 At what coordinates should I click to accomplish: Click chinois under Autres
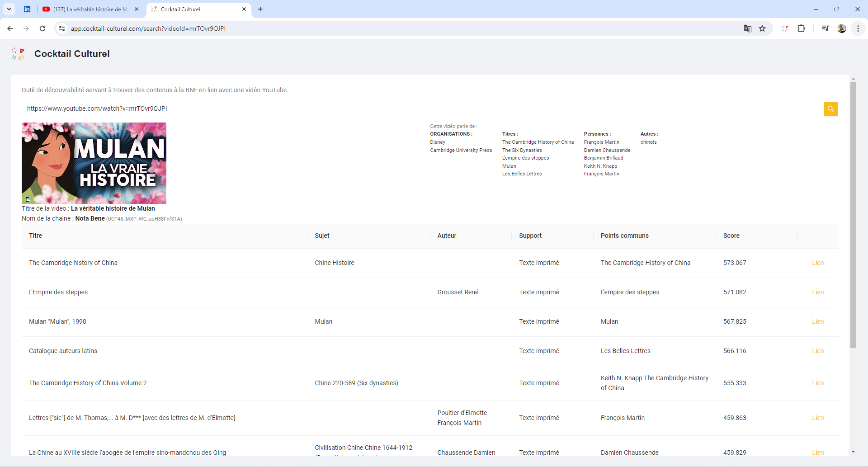click(649, 142)
